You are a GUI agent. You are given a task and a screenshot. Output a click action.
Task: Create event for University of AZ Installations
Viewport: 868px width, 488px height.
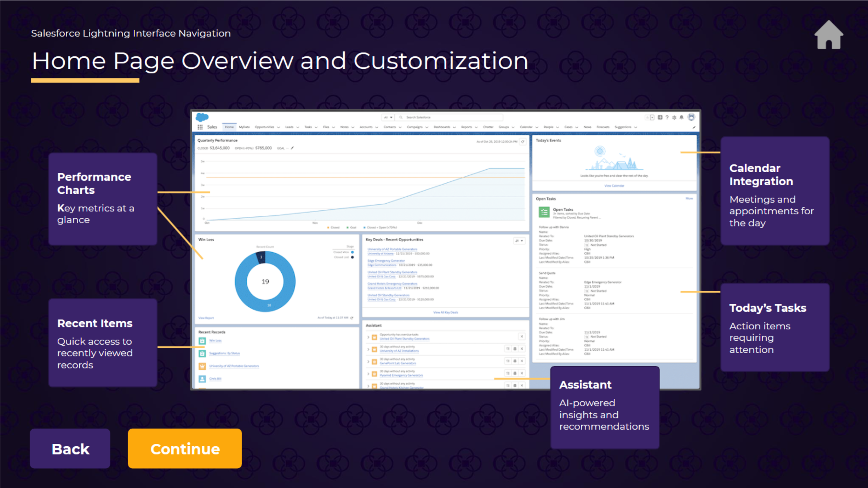tap(515, 349)
